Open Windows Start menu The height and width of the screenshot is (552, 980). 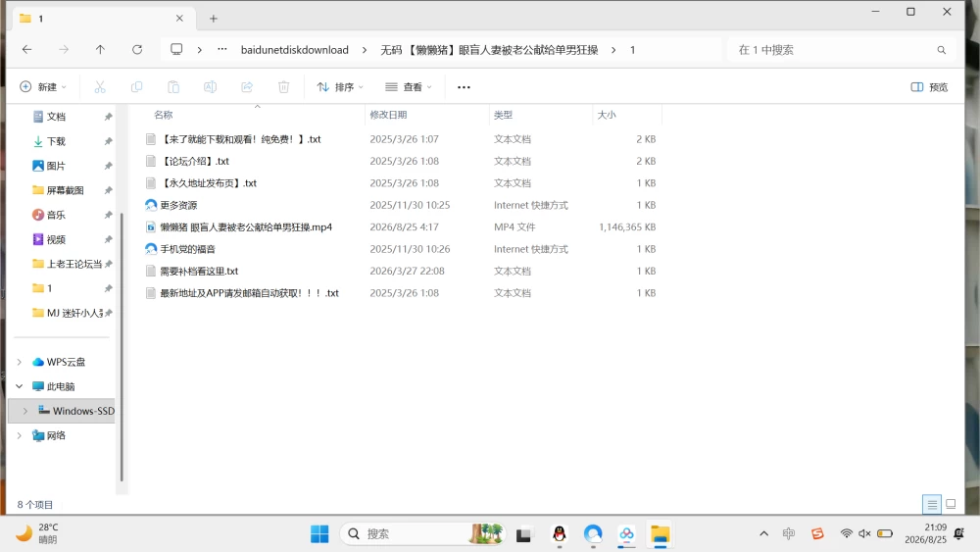click(x=319, y=534)
